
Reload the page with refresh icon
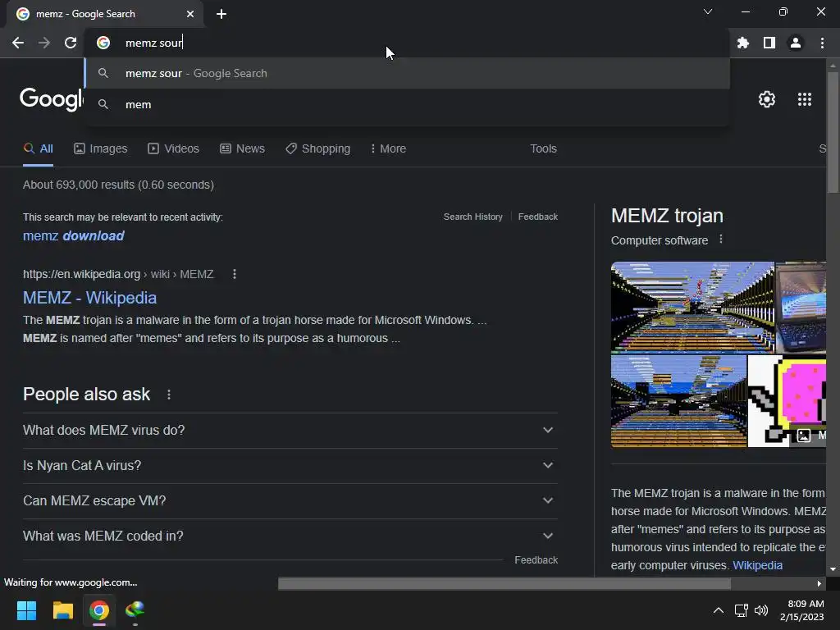[71, 43]
